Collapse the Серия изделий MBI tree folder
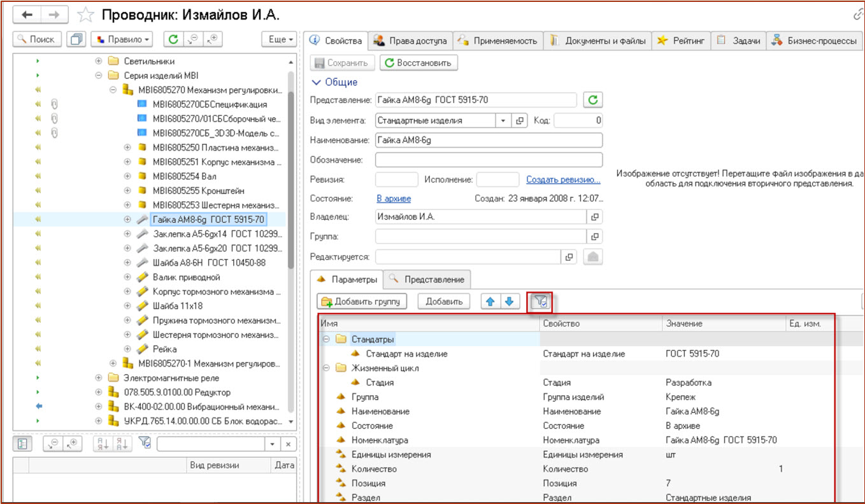This screenshot has width=865, height=504. pos(99,75)
